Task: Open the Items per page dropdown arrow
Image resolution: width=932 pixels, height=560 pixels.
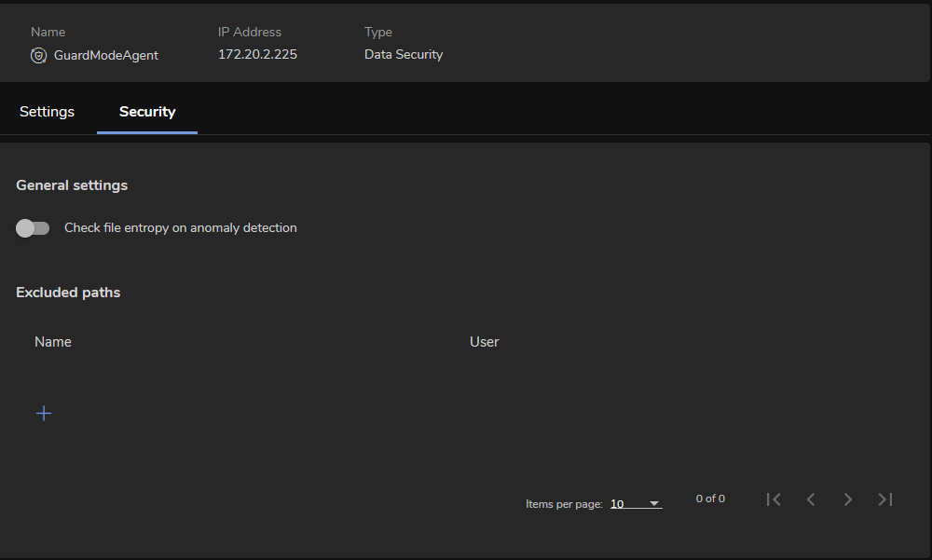Action: coord(654,504)
